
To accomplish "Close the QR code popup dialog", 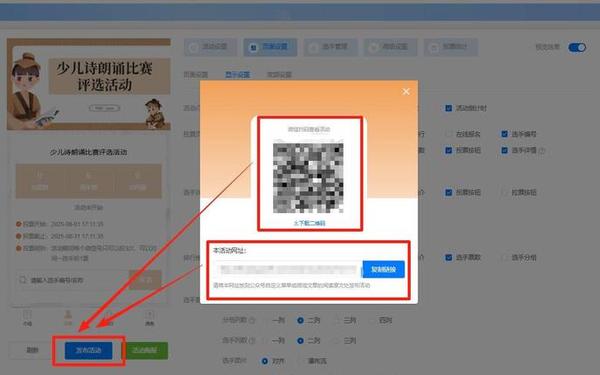I will [406, 91].
